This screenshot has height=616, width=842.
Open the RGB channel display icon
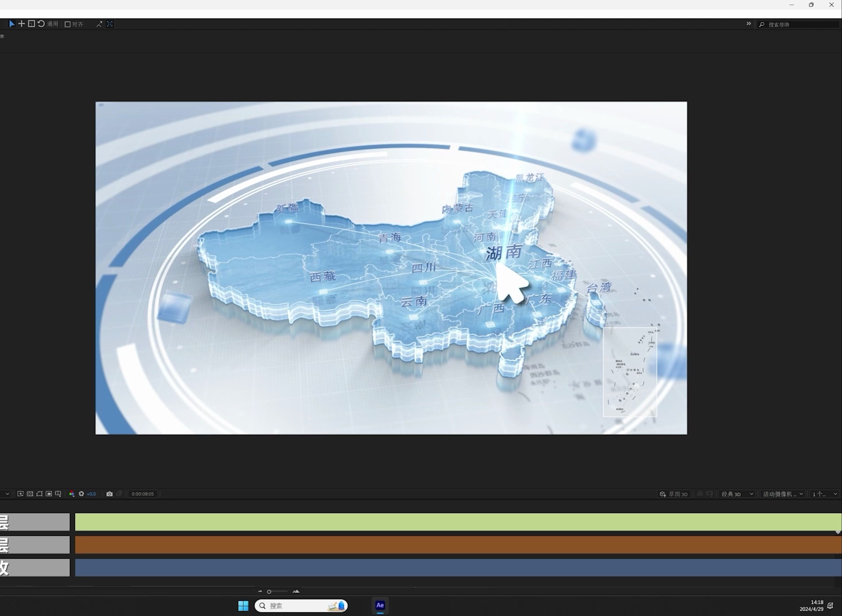72,494
